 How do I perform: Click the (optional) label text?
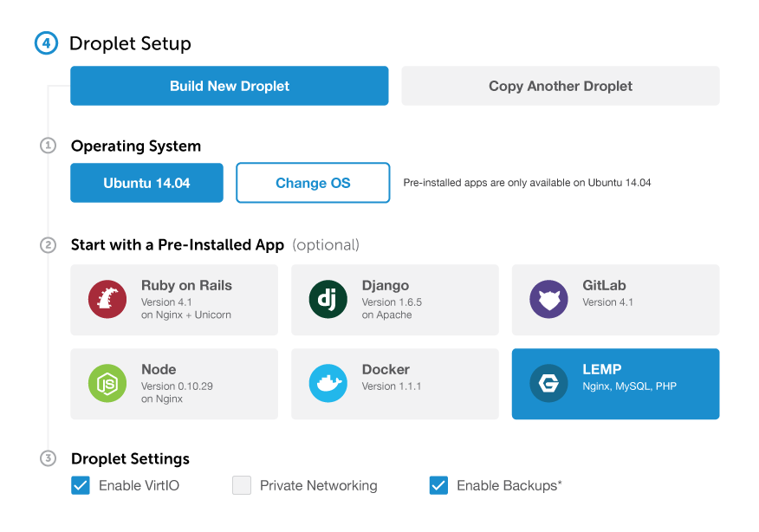pyautogui.click(x=326, y=245)
